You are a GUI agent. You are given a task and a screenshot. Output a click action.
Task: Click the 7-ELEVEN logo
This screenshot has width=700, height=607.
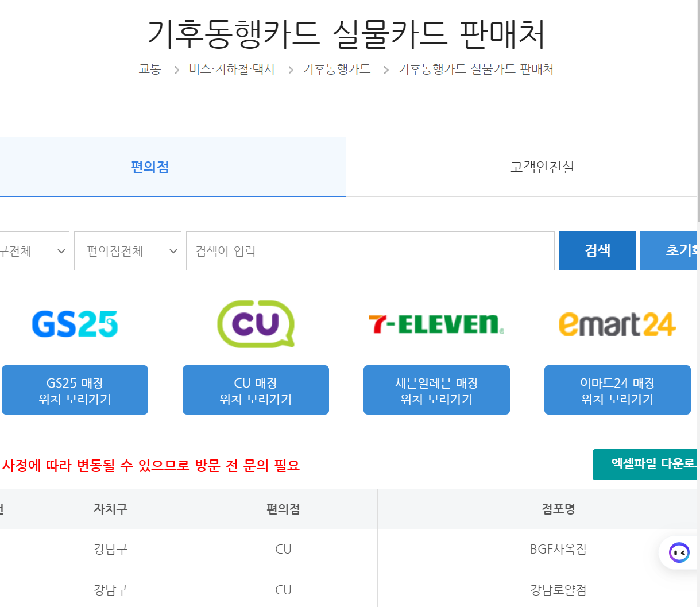point(436,323)
